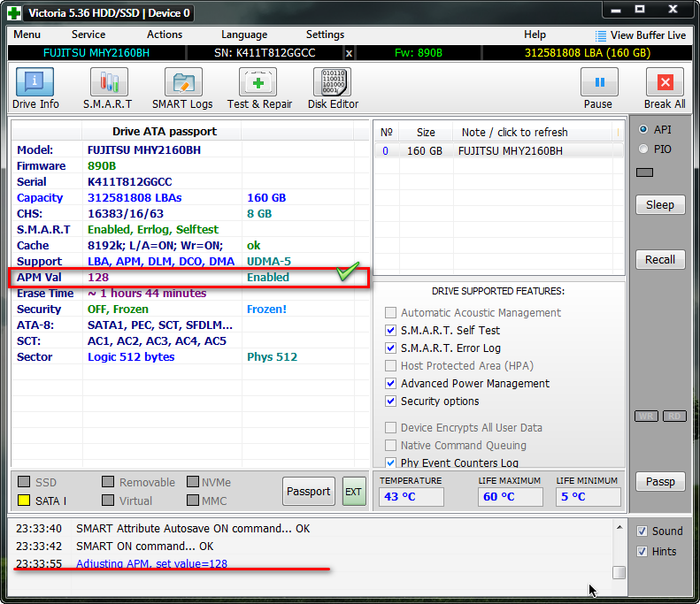This screenshot has width=700, height=604.
Task: Open the Settings menu
Action: pyautogui.click(x=325, y=34)
